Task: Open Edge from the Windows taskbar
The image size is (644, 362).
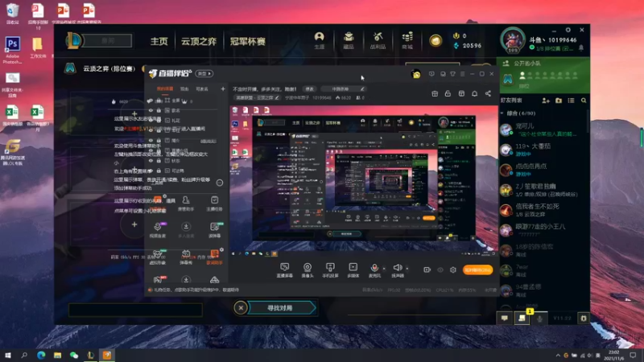Action: coord(41,355)
